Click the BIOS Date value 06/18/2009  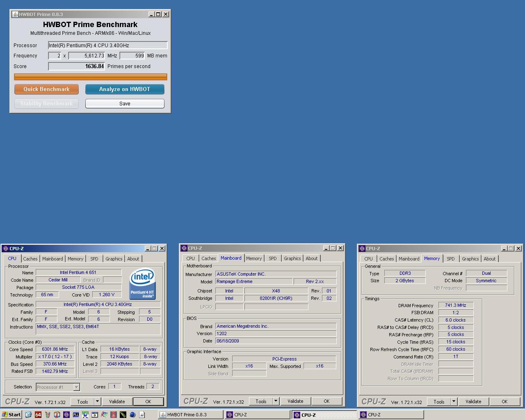click(276, 341)
